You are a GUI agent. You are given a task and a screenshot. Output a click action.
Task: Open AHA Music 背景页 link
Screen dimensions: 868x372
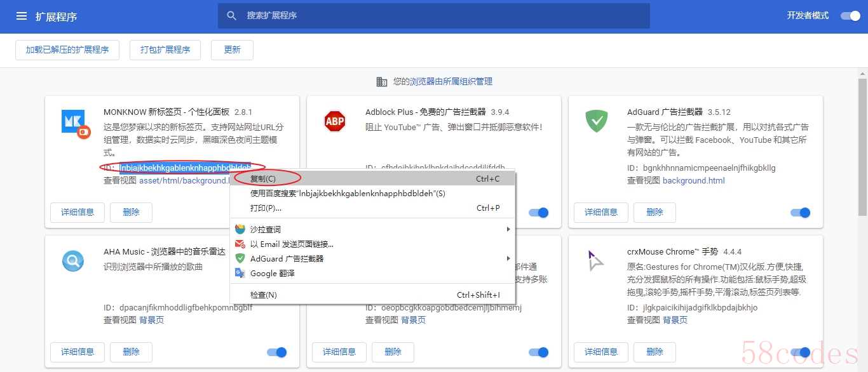point(151,320)
